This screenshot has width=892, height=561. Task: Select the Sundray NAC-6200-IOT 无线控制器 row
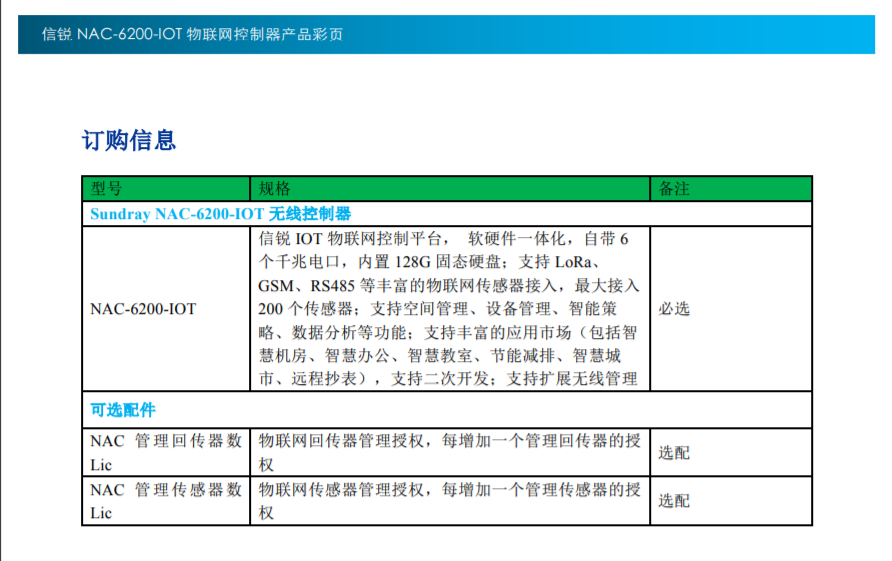447,214
